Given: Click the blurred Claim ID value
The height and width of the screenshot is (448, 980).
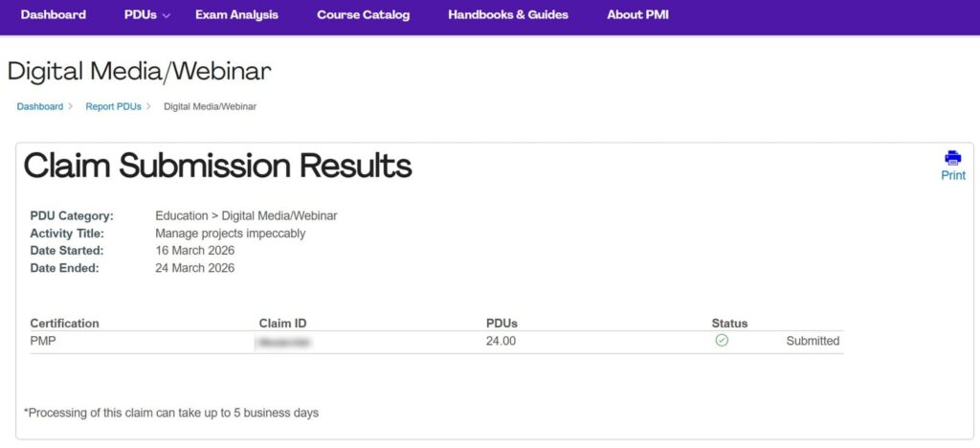Looking at the screenshot, I should click(285, 341).
